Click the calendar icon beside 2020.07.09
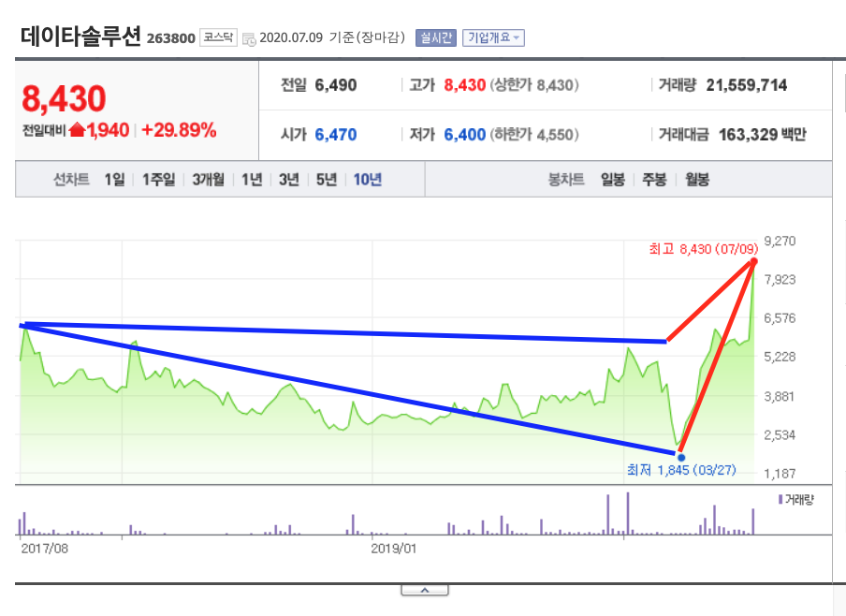 [249, 39]
